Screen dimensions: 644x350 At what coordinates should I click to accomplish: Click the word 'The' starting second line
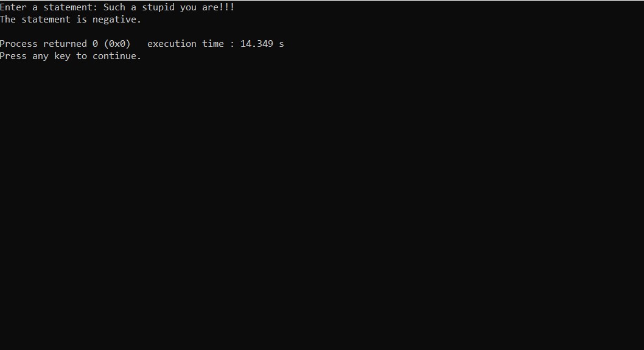click(8, 19)
